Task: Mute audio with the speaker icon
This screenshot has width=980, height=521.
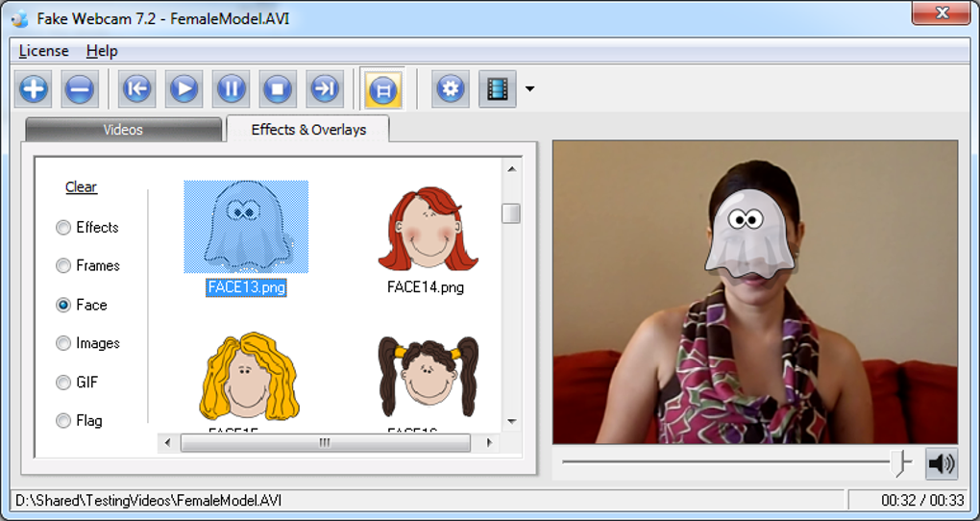Action: (x=942, y=463)
